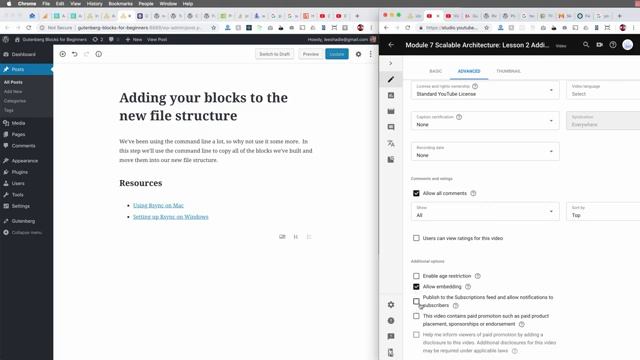
Task: Open Creator Studio Classic icon at sidebar bottom
Action: point(391,352)
